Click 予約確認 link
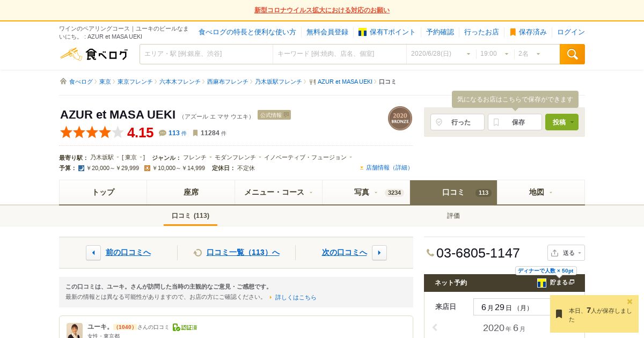The height and width of the screenshot is (338, 644). [440, 32]
